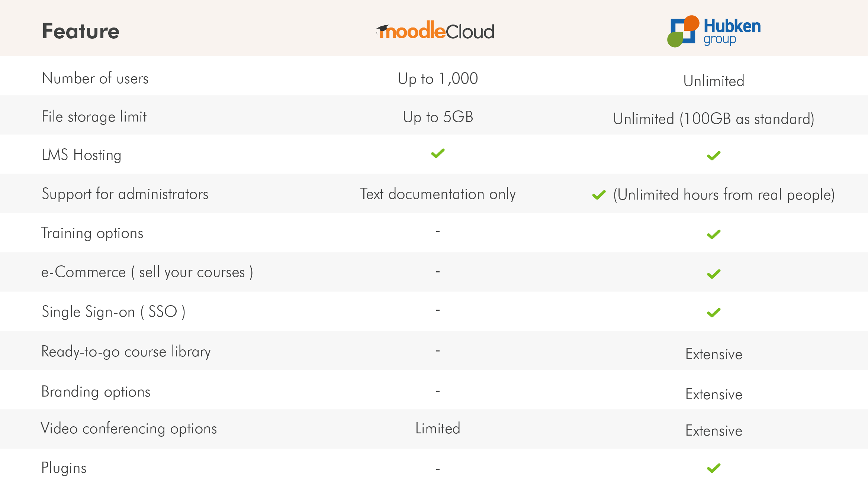
Task: Click the Ready-to-go course library label
Action: point(126,352)
